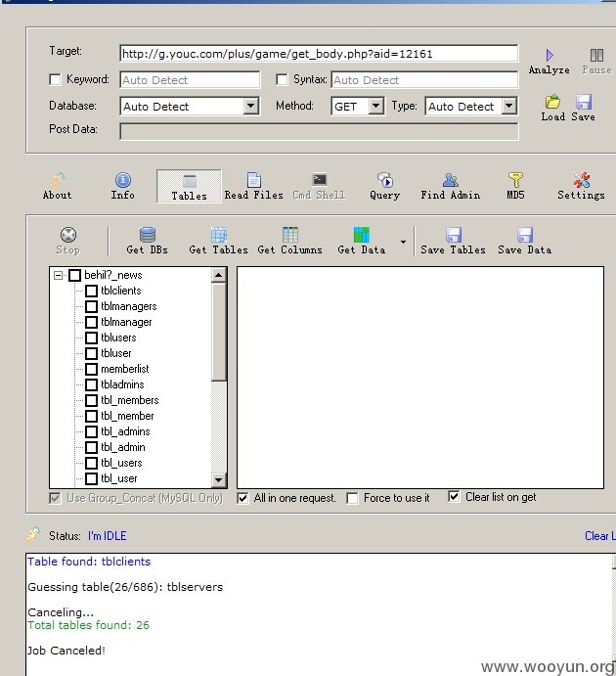Viewport: 616px width, 676px height.
Task: Click the carrot icon beside Status
Action: [x=33, y=534]
